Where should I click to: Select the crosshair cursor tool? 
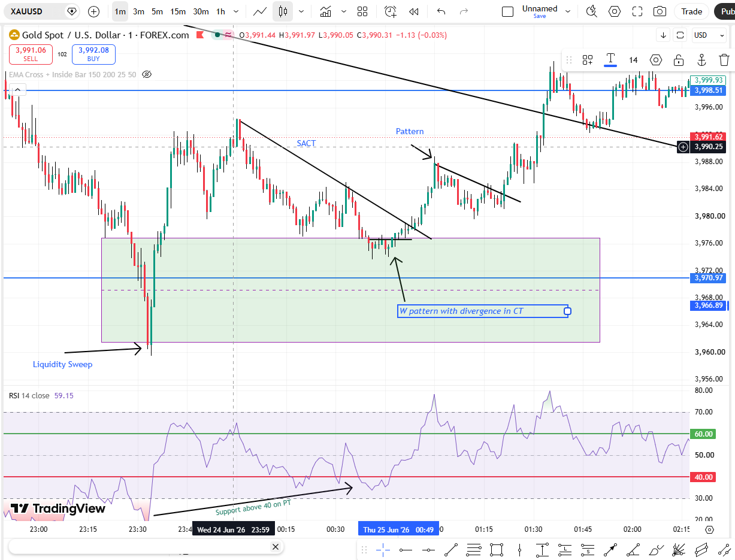coord(383,549)
